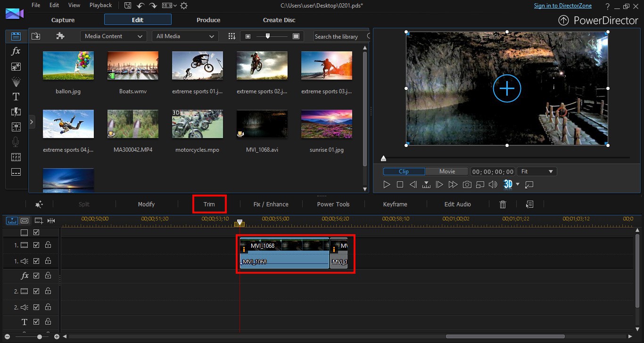
Task: Open the Media Room icon in sidebar
Action: 16,36
